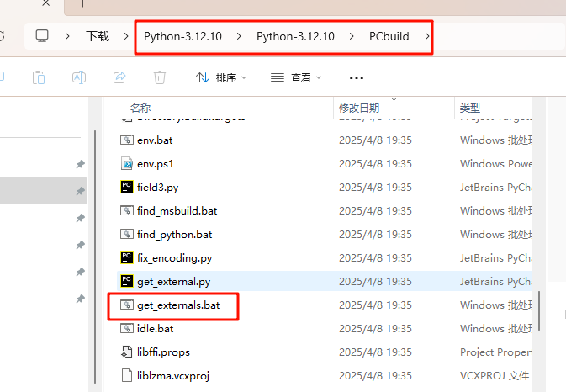Click the env.bat batch file icon
Viewport: 566px width, 392px height.
[127, 140]
